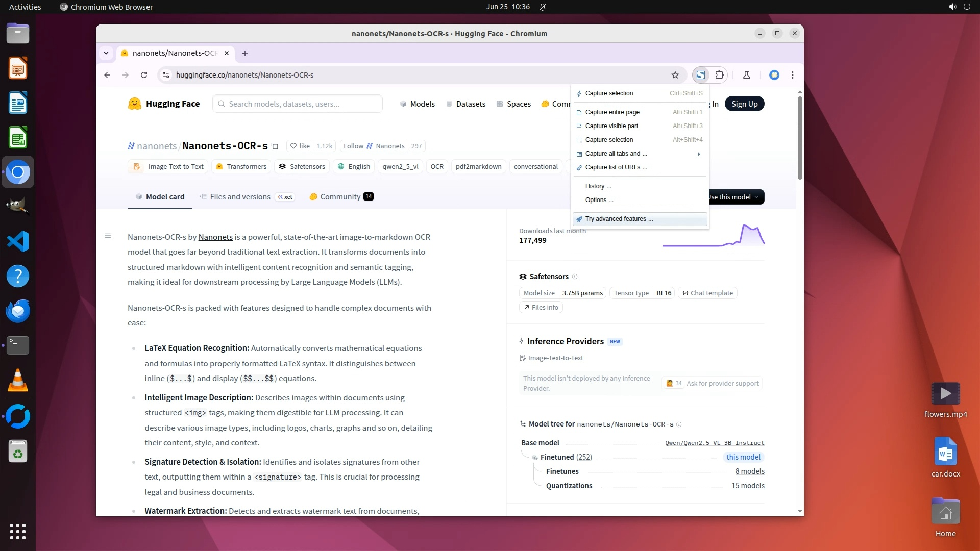The height and width of the screenshot is (551, 980).
Task: Open the Nanonets hyperlink in description
Action: 215,237
